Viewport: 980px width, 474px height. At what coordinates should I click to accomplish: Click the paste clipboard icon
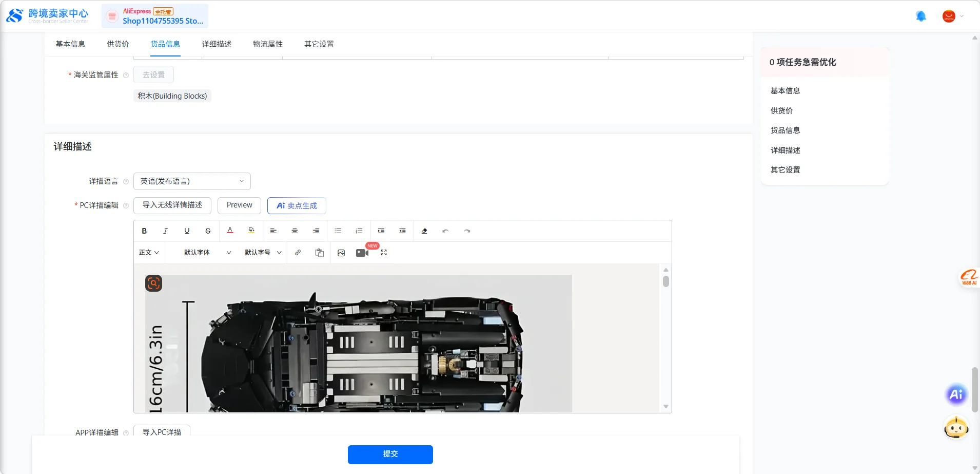coord(319,253)
